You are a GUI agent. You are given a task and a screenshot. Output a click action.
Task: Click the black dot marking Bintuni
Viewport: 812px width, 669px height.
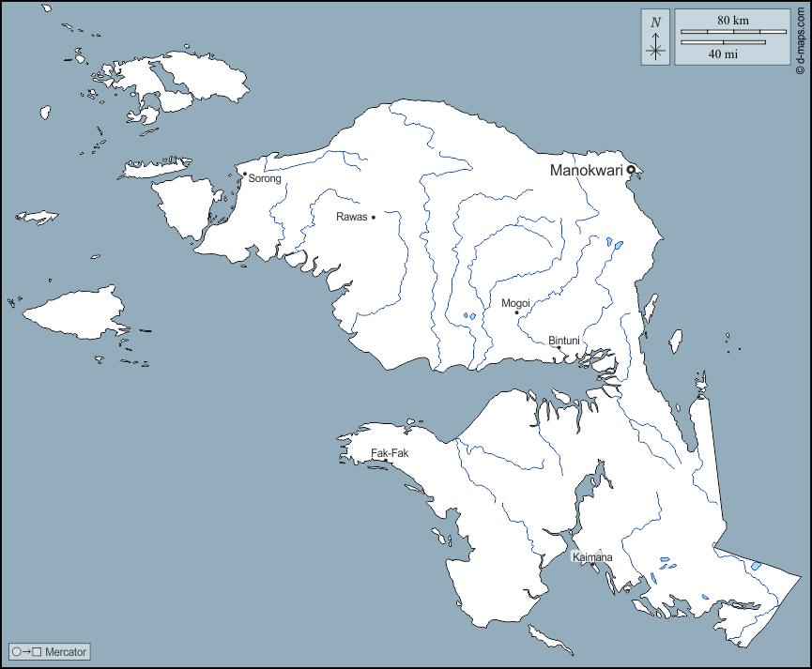tap(559, 348)
